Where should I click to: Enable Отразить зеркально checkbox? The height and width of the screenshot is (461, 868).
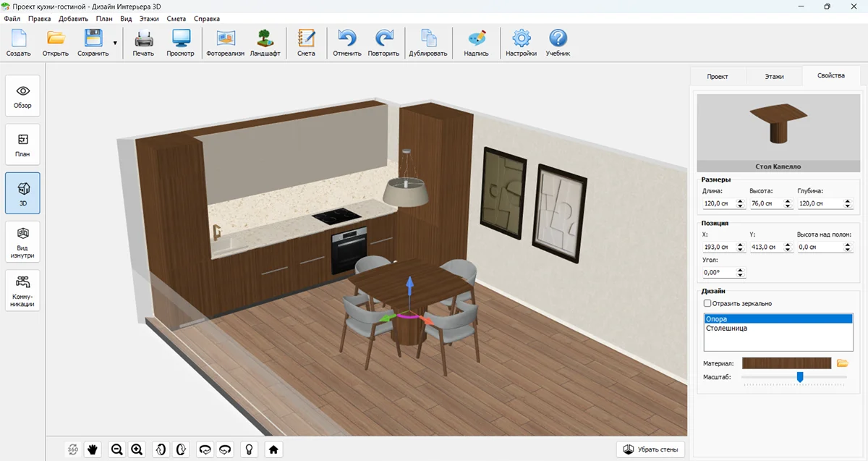pos(707,303)
